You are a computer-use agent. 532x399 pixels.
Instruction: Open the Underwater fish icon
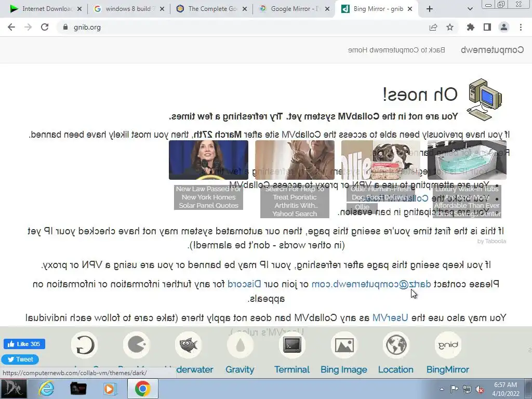[x=188, y=345]
